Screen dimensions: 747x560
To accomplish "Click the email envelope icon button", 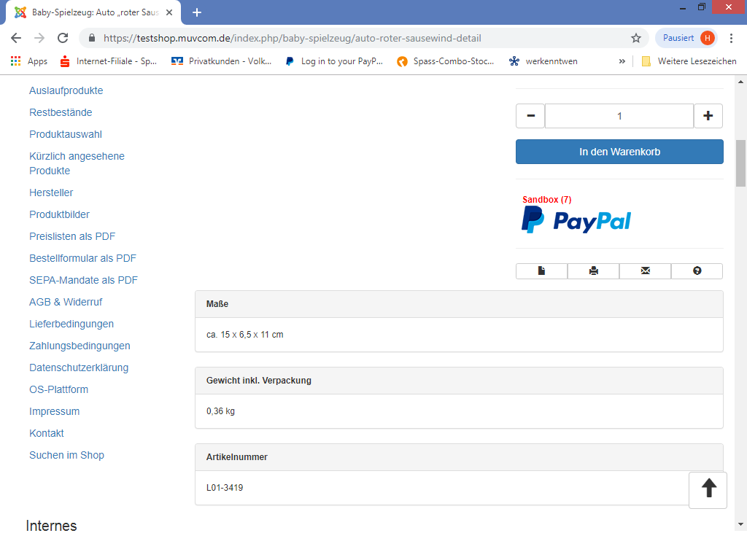I will pos(645,271).
